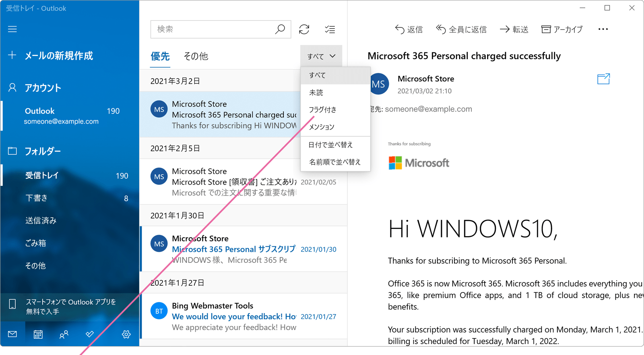Click the phone icon for Outlook app
This screenshot has height=355, width=644.
[12, 304]
